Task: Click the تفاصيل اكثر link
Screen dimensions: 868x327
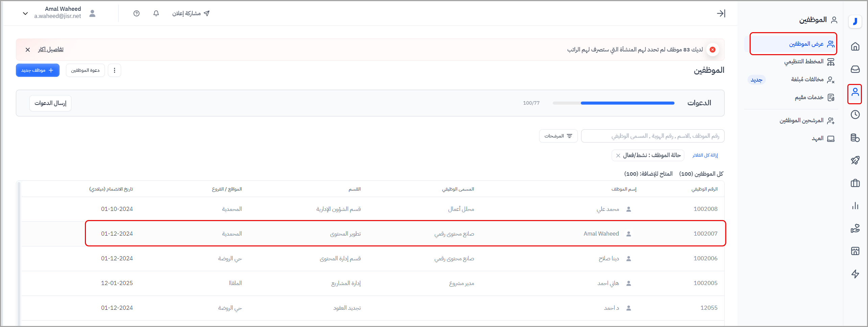Action: (51, 49)
